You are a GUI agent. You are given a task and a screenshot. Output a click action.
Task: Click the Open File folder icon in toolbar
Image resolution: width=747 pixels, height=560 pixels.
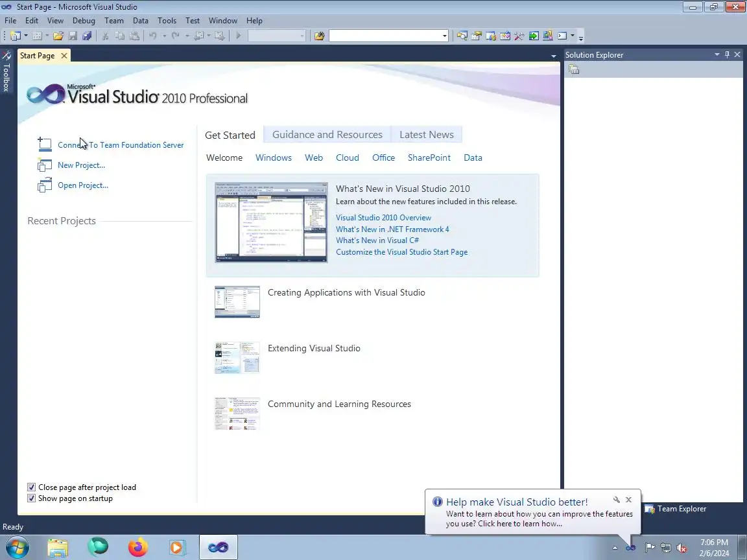click(x=58, y=36)
